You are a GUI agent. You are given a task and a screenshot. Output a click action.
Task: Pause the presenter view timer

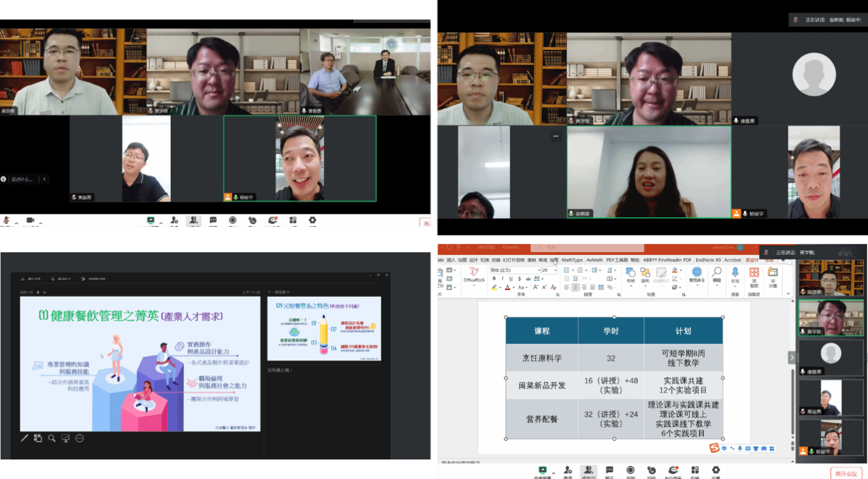tap(38, 292)
